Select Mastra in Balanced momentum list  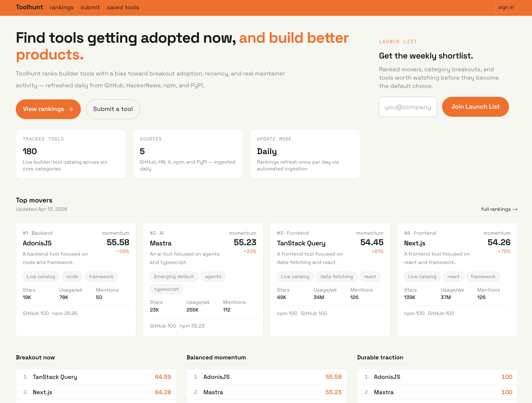click(213, 392)
